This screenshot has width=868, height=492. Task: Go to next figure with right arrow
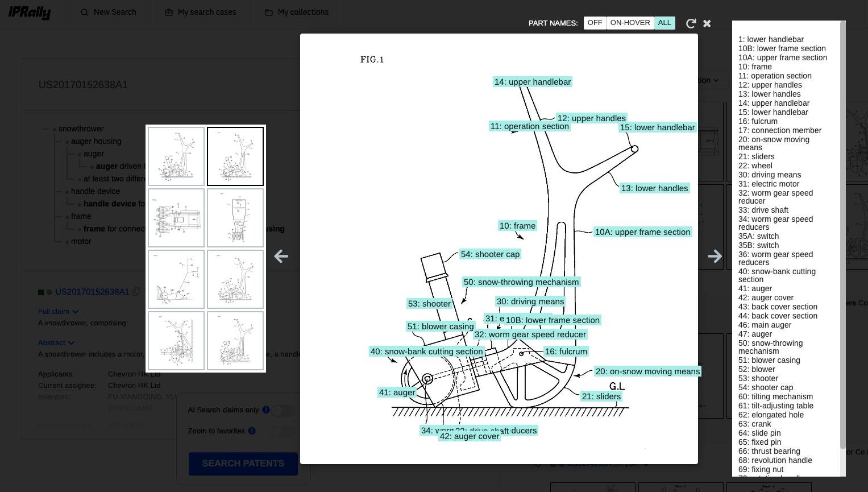click(715, 256)
